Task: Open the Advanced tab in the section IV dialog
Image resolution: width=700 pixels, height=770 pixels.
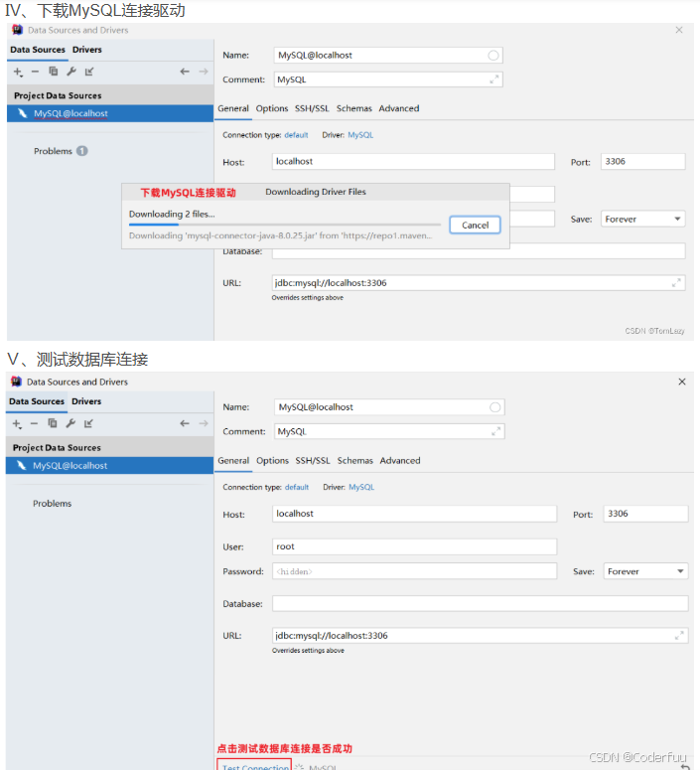Action: (x=398, y=108)
